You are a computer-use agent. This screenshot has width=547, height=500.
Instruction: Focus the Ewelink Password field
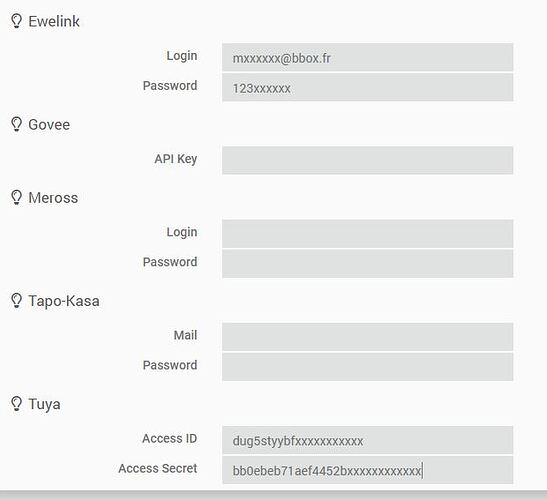point(367,87)
